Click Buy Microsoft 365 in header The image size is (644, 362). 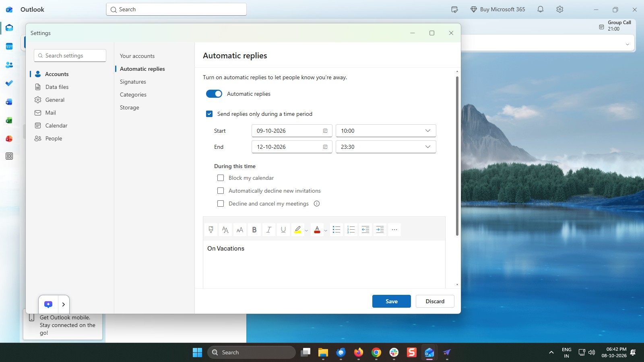498,9
